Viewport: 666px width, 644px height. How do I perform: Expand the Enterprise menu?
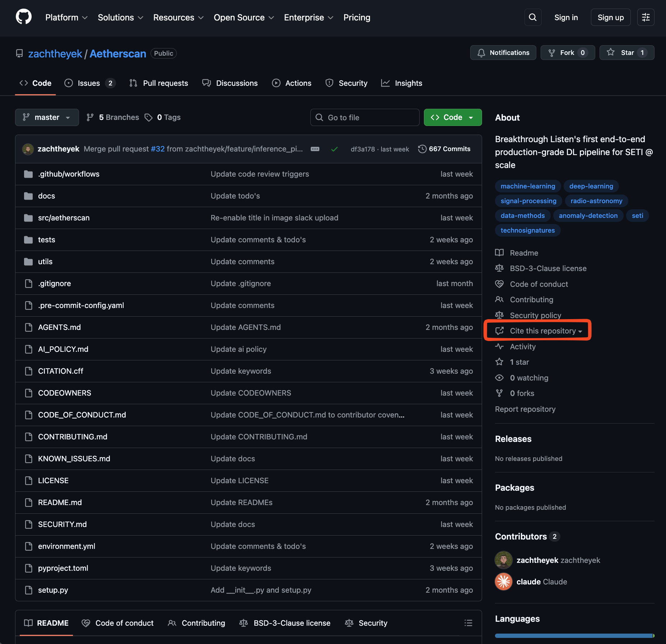pyautogui.click(x=309, y=17)
